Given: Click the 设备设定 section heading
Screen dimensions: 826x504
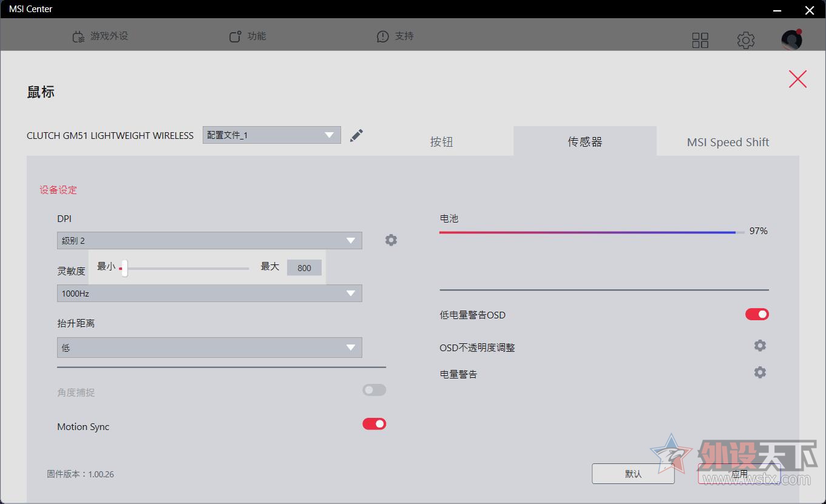Looking at the screenshot, I should [x=58, y=190].
